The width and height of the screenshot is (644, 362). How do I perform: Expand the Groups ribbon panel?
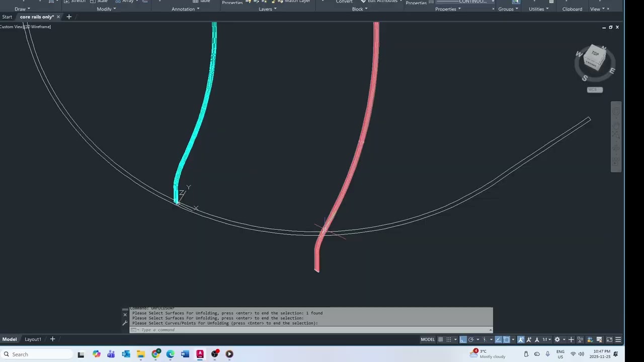[508, 9]
